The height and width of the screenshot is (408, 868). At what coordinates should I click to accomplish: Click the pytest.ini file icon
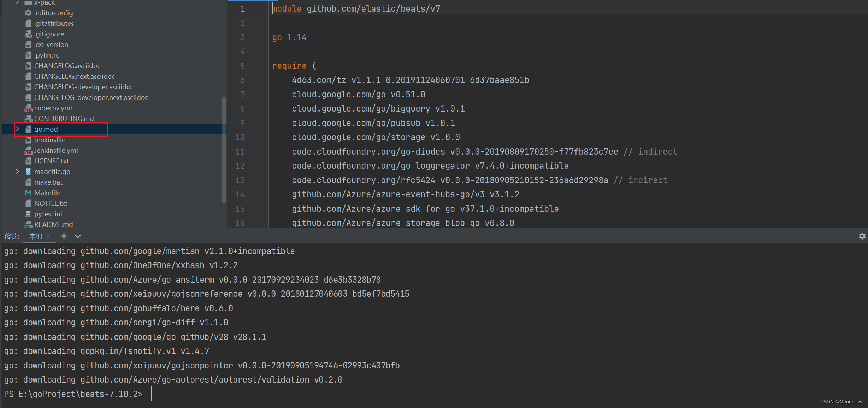point(28,214)
